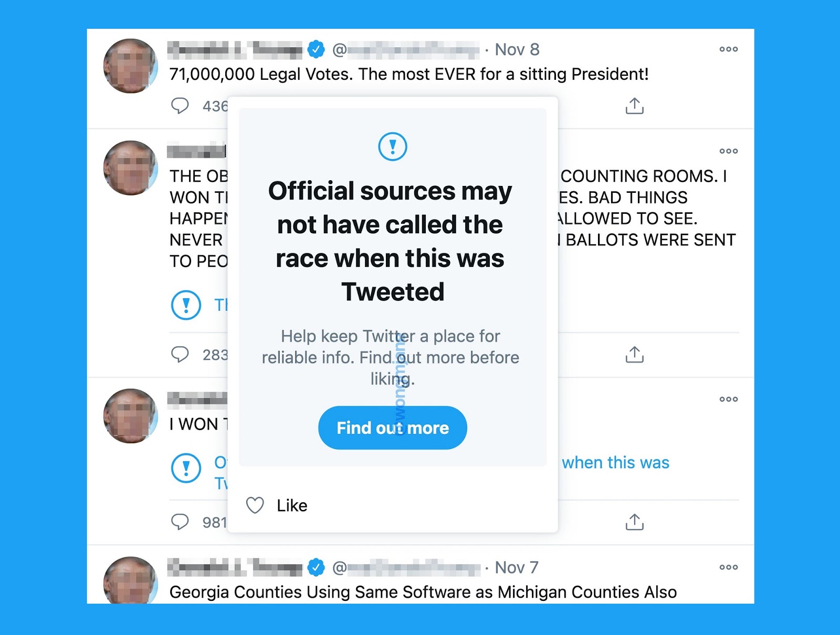Click the share icon on the top tweet
This screenshot has width=840, height=635.
[635, 106]
